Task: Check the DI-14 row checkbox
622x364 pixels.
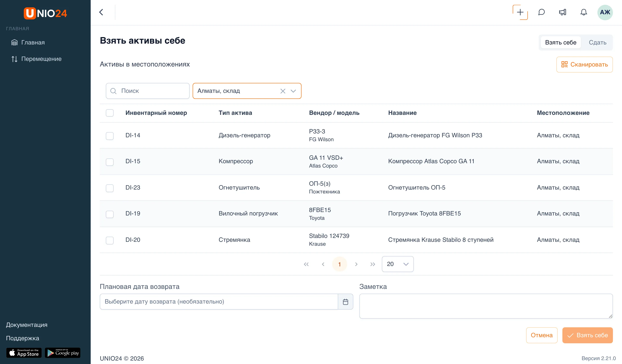Action: click(x=109, y=136)
